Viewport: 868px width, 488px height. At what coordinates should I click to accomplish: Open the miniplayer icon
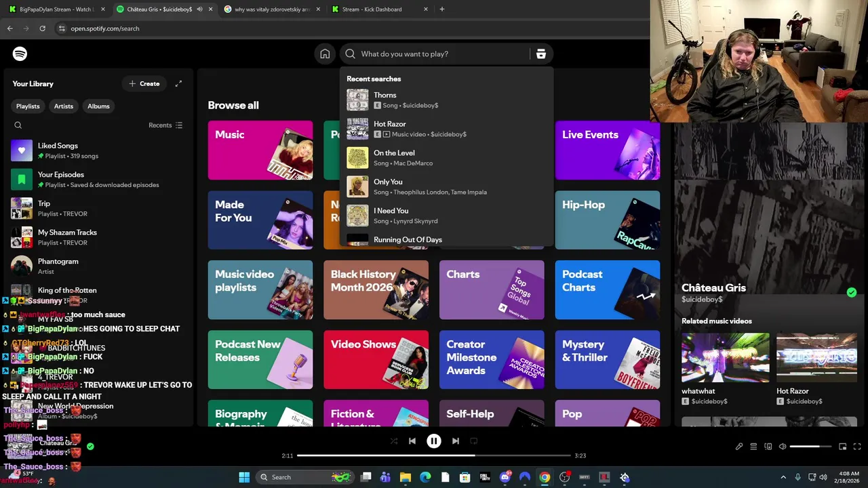(x=843, y=447)
